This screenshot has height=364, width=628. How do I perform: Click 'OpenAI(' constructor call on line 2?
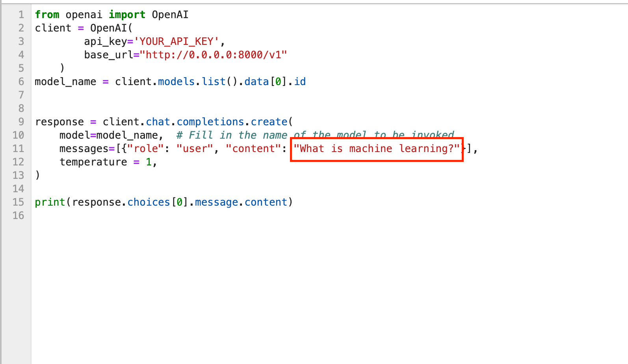111,28
